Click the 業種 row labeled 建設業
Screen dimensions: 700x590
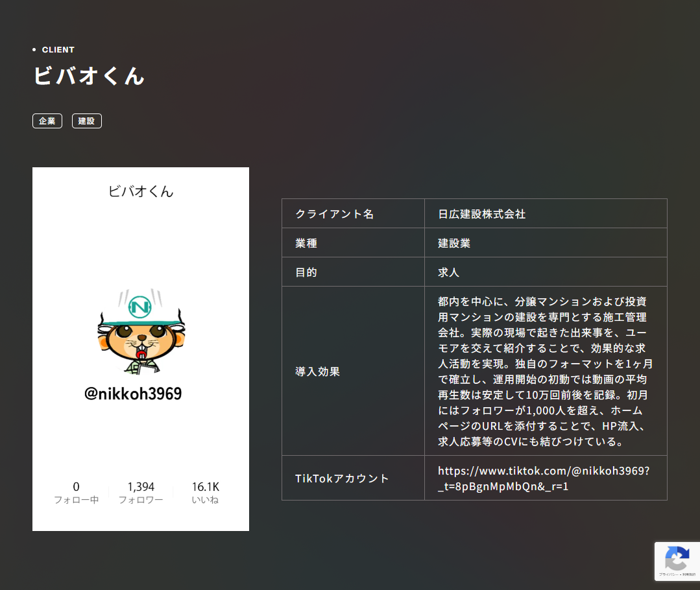[454, 242]
